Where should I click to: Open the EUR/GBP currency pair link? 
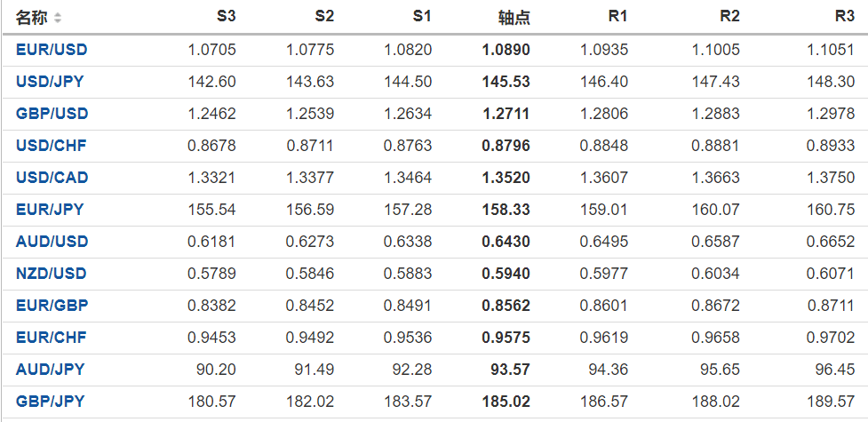(x=52, y=306)
